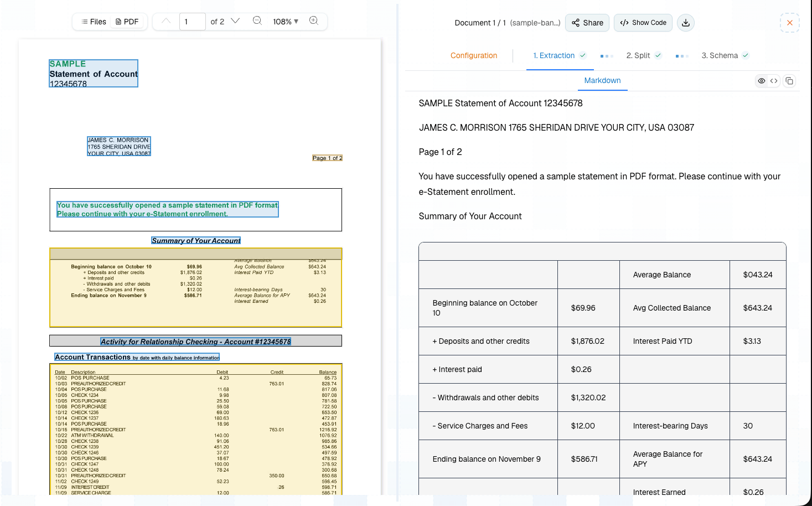Select the Markdown sub-tab

(602, 80)
